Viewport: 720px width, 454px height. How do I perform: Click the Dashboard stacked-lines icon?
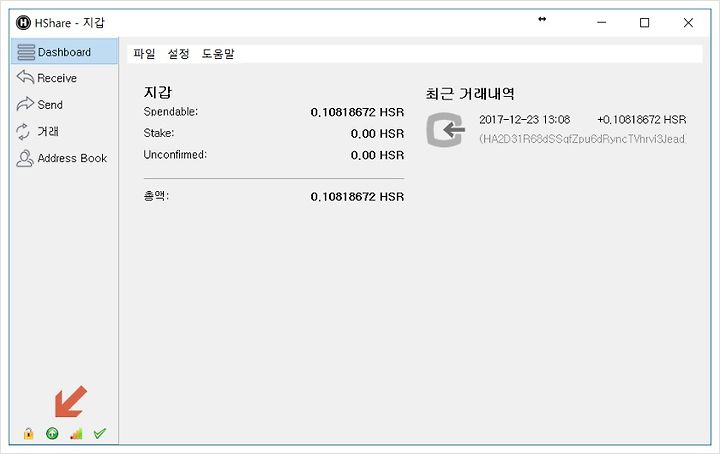click(x=26, y=52)
